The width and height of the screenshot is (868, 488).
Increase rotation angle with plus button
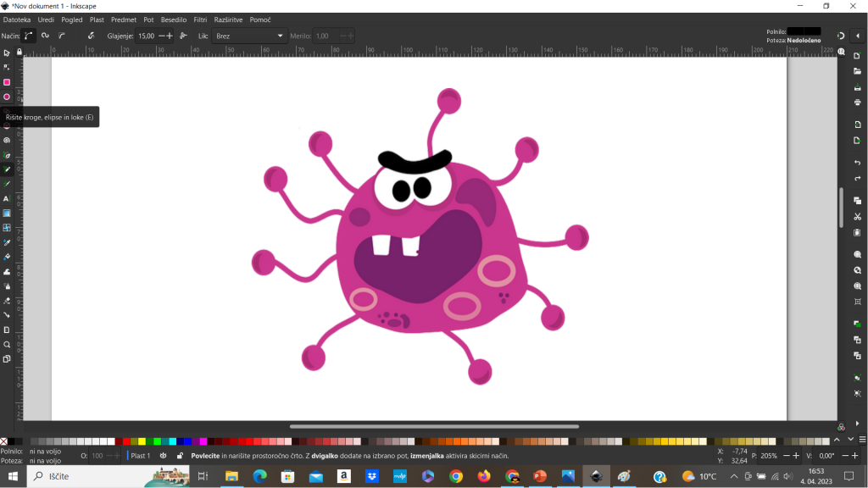click(855, 456)
